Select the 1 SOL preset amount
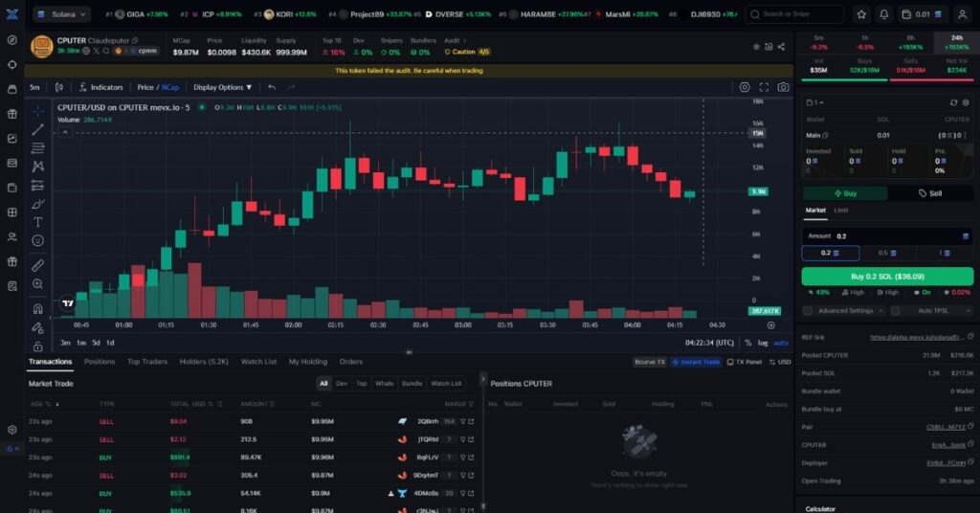This screenshot has height=513, width=980. tap(945, 253)
